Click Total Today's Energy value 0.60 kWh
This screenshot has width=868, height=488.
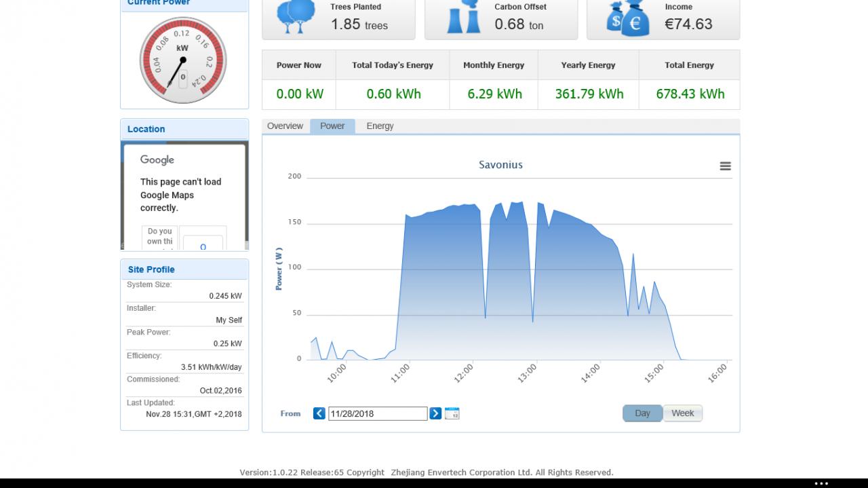click(x=393, y=94)
